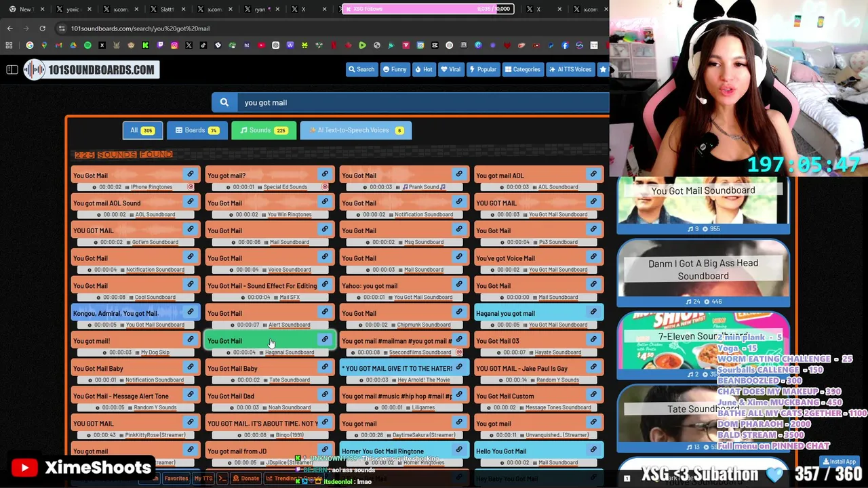Open the Twitch bookmark icon
The height and width of the screenshot is (488, 868).
(160, 45)
